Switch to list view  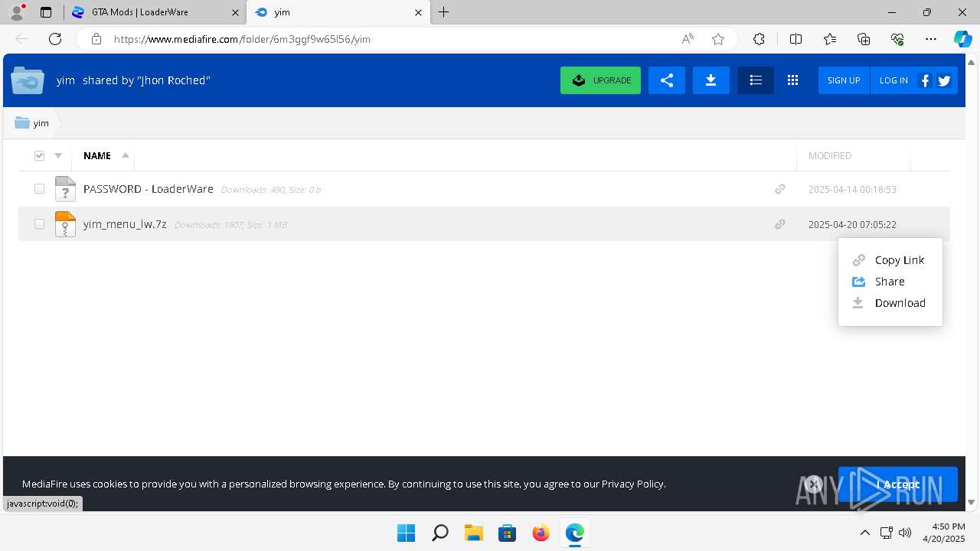[756, 80]
